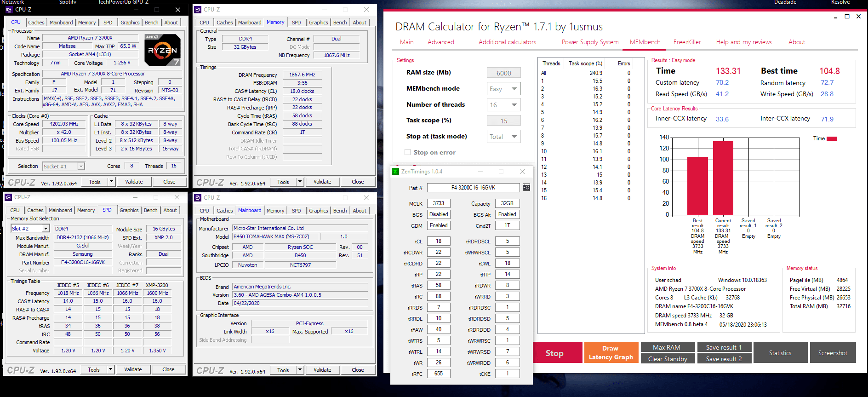Viewport: 868px width, 397px height.
Task: Click the DRAM Frequency value 1867.6 MHz
Action: click(302, 75)
